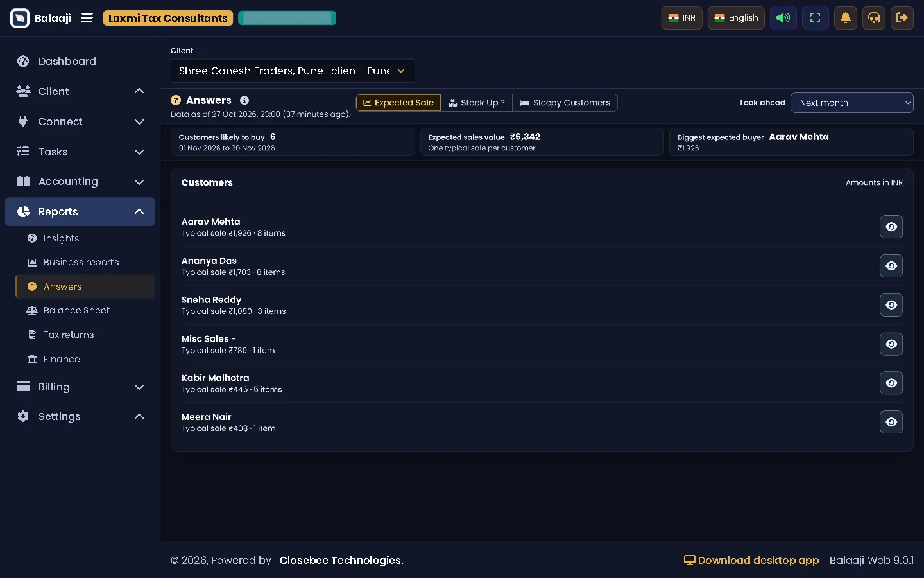Switch to the Sleepy Customers tab
The width and height of the screenshot is (924, 578).
(x=565, y=103)
